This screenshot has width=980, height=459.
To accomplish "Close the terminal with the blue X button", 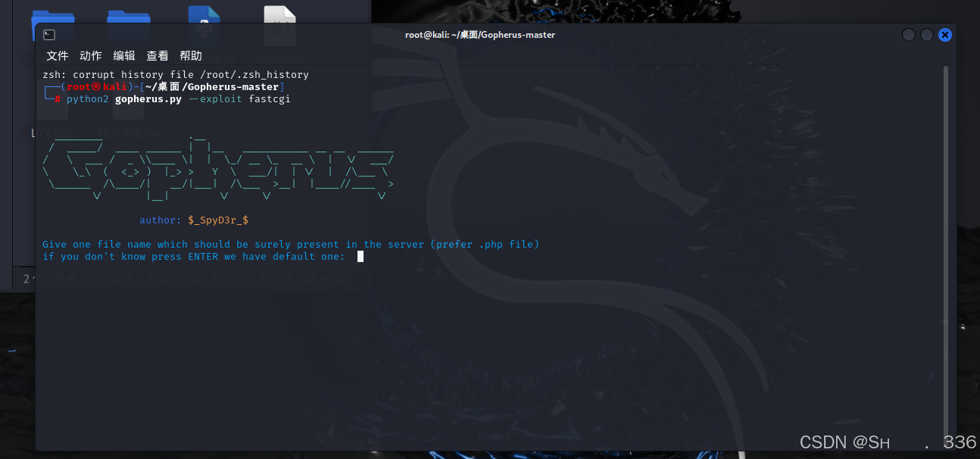I will point(945,35).
